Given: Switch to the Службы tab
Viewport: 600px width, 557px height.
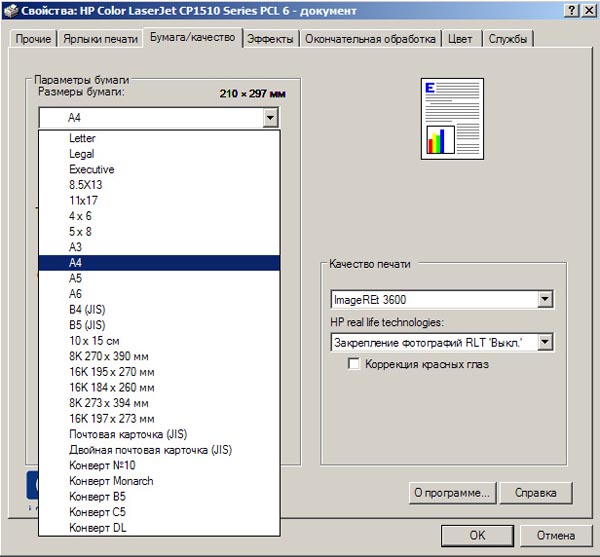Looking at the screenshot, I should pos(508,39).
